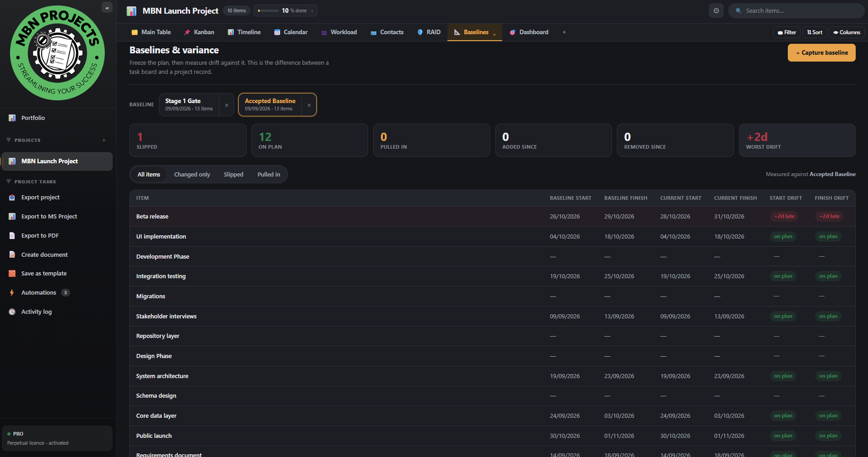Screen dimensions: 868x457
Task: Collapse the sidebar with the chevron button
Action: click(107, 8)
